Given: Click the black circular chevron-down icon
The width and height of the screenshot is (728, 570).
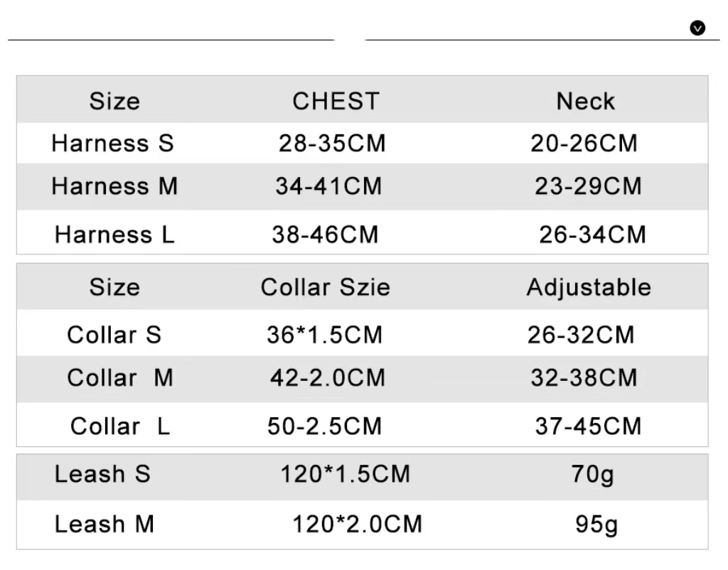Looking at the screenshot, I should (x=697, y=28).
